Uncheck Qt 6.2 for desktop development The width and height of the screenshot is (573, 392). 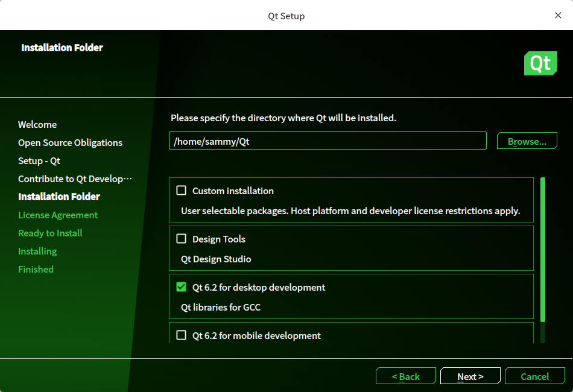pos(181,287)
